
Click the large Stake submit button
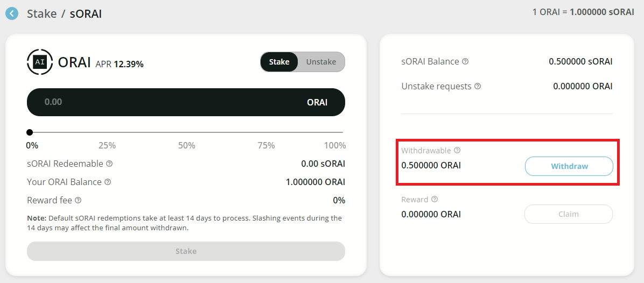[186, 251]
